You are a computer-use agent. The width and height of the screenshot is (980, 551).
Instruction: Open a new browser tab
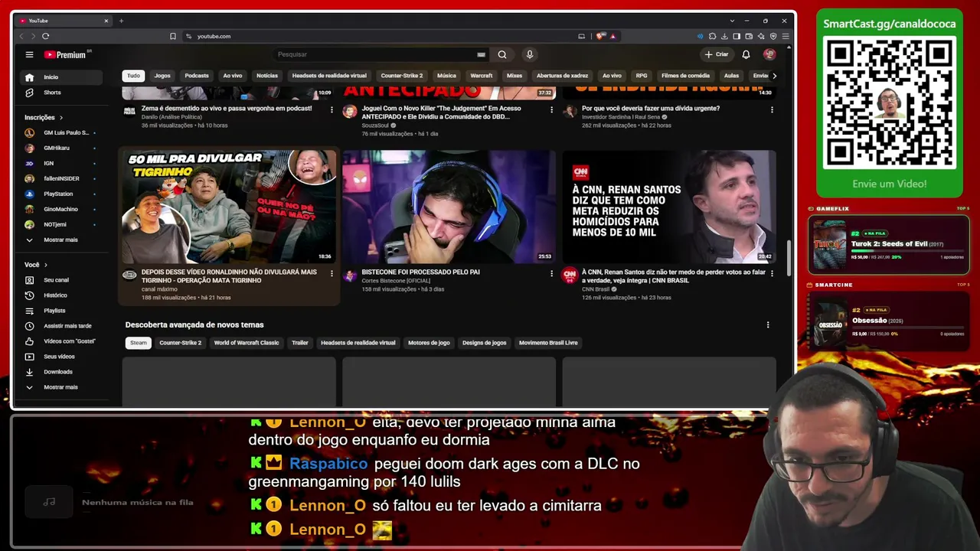(x=121, y=21)
